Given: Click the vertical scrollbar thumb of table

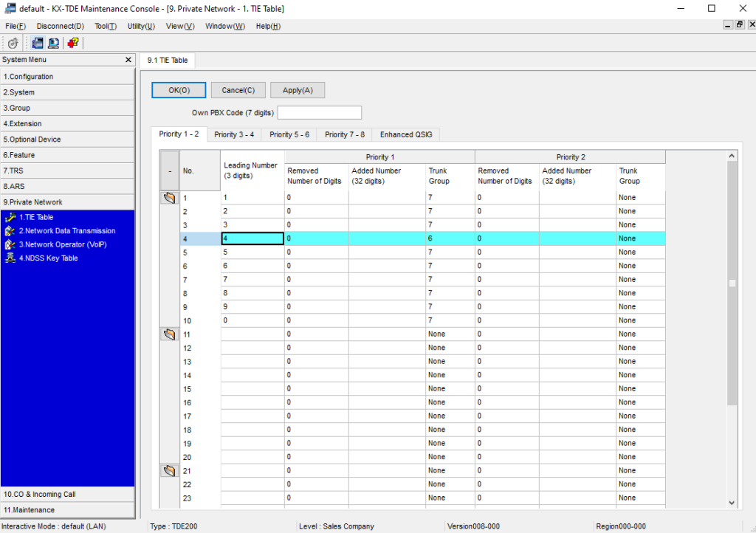Looking at the screenshot, I should coord(732,283).
